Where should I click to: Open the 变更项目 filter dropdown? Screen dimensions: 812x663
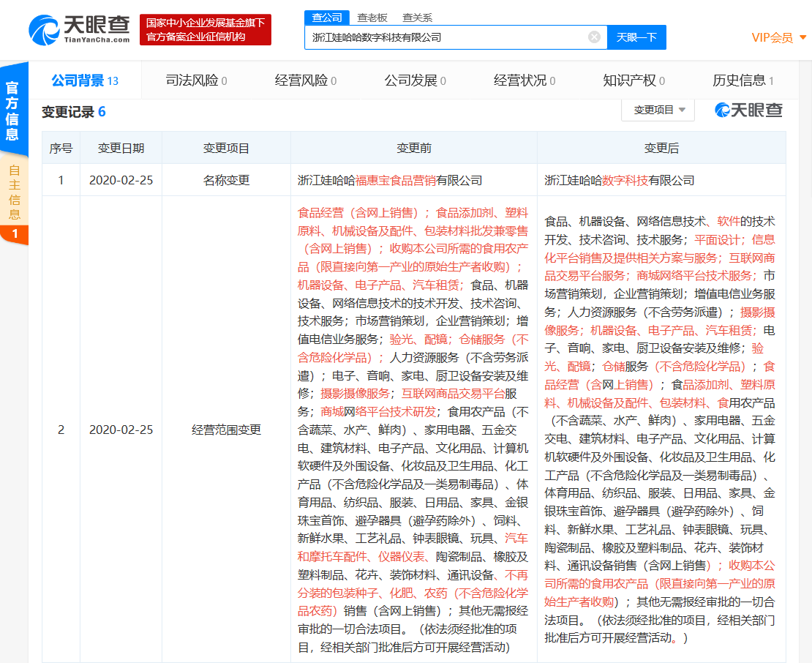click(x=658, y=110)
